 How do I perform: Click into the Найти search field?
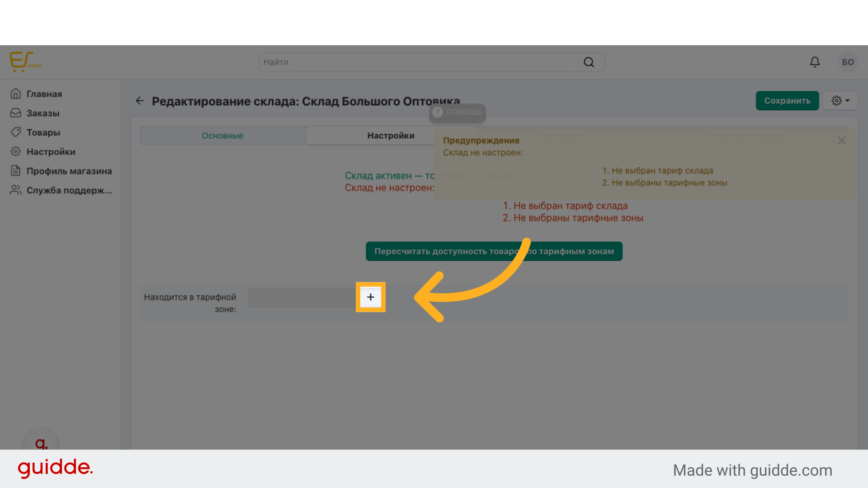[420, 62]
